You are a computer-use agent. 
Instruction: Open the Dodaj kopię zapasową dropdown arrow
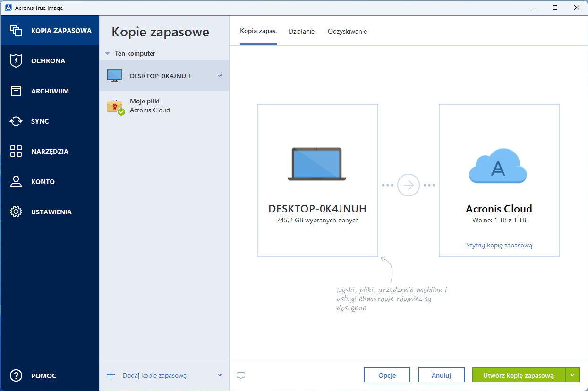[220, 375]
